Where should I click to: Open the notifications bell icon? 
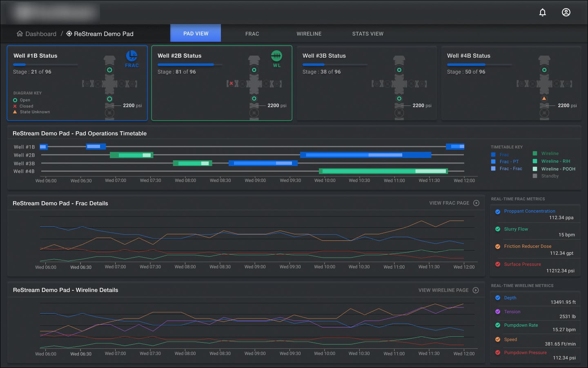[542, 12]
